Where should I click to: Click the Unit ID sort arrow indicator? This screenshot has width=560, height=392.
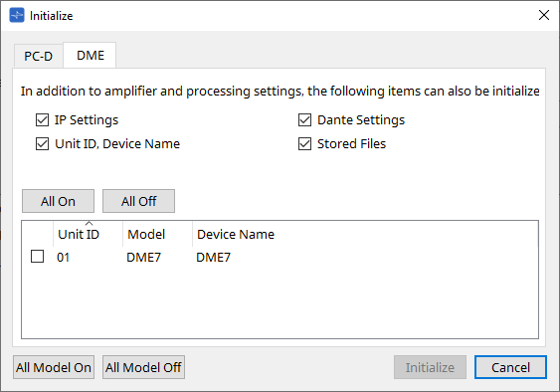[90, 223]
